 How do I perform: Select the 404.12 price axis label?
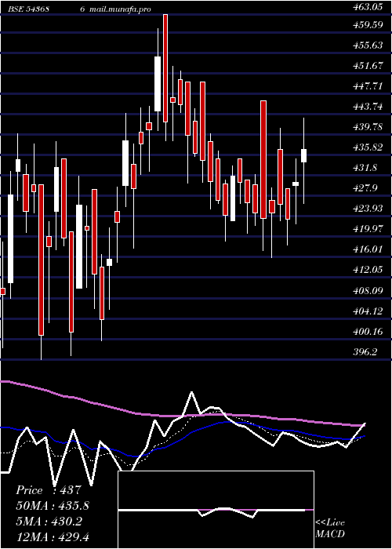367,311
